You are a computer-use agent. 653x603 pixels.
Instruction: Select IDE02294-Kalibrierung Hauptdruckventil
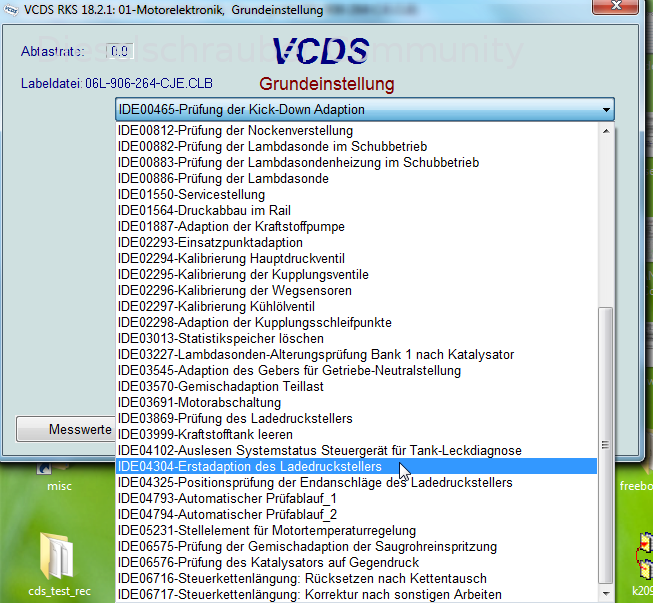(x=356, y=259)
